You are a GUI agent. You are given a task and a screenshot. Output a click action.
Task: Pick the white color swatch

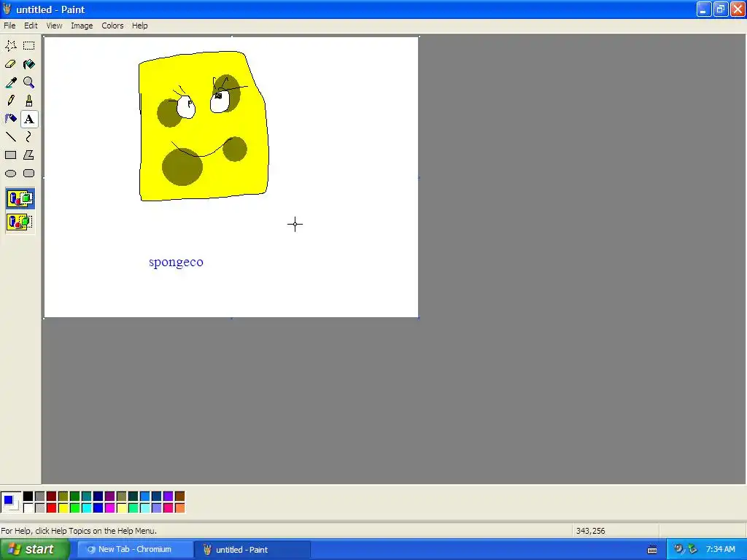coord(28,508)
